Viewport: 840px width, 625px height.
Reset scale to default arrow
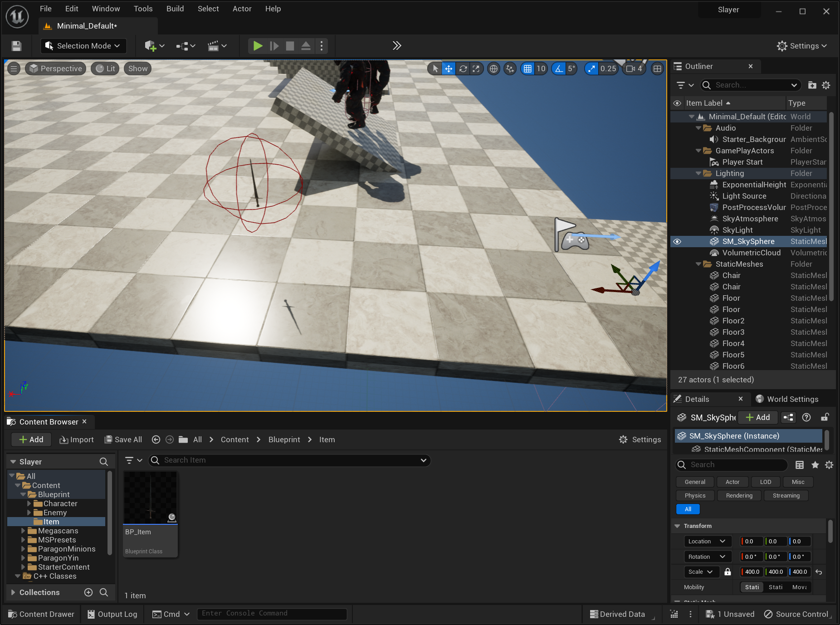click(x=819, y=571)
